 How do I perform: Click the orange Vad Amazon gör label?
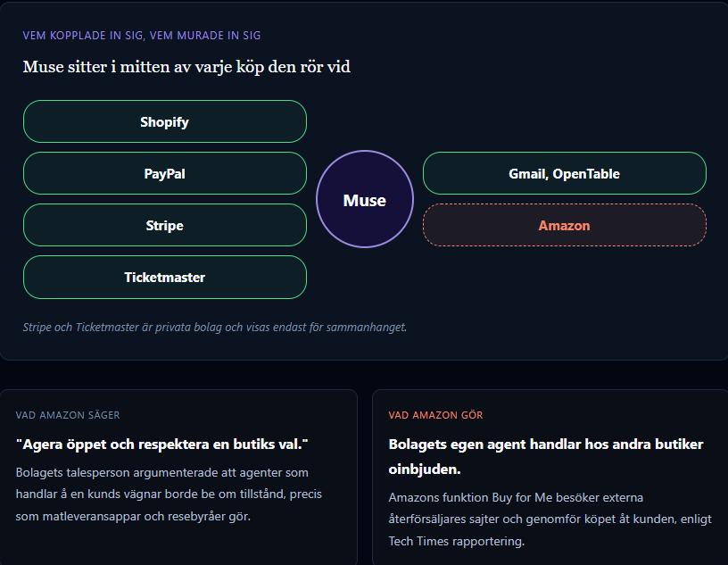pos(435,415)
